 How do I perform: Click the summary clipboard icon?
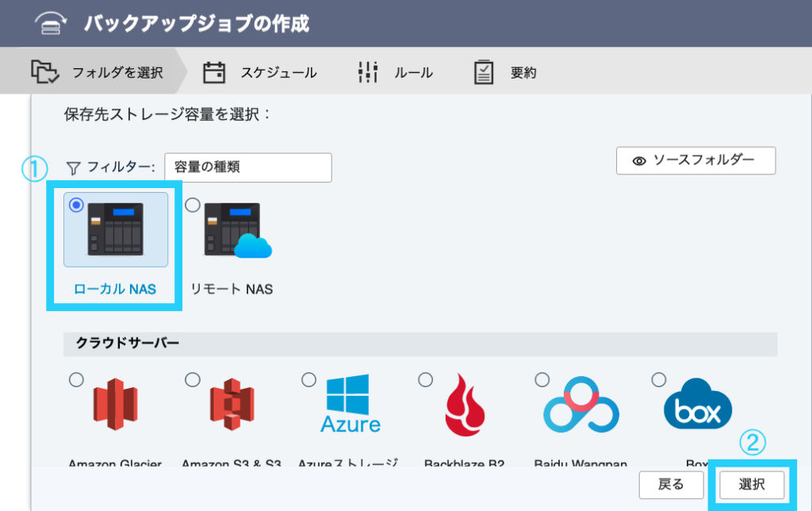point(483,72)
